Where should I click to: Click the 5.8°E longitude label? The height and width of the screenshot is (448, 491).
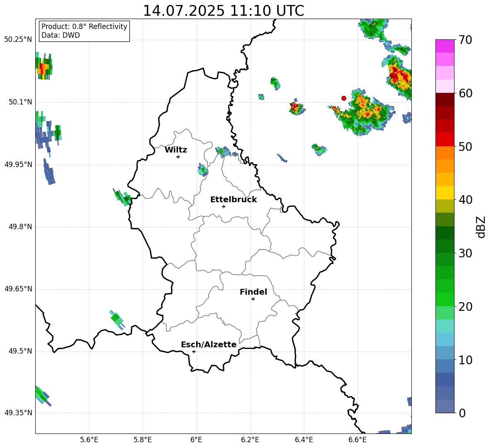click(x=143, y=440)
